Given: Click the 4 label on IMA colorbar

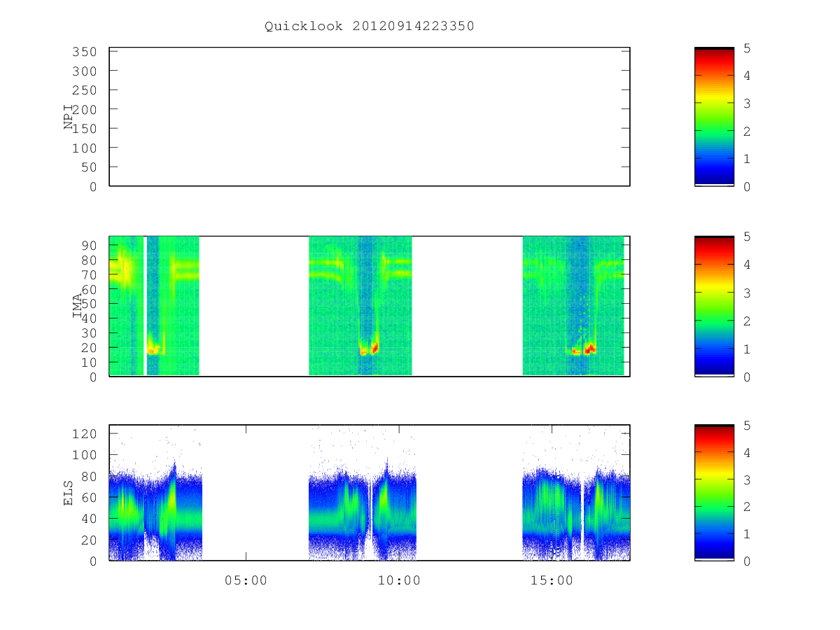Looking at the screenshot, I should point(748,265).
